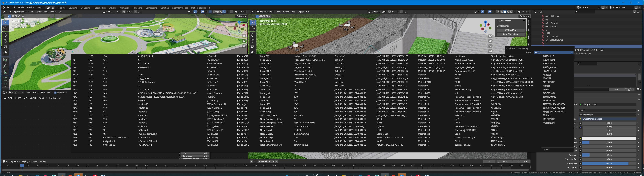Open the Render menu
644x176 pixels.
tap(21, 8)
